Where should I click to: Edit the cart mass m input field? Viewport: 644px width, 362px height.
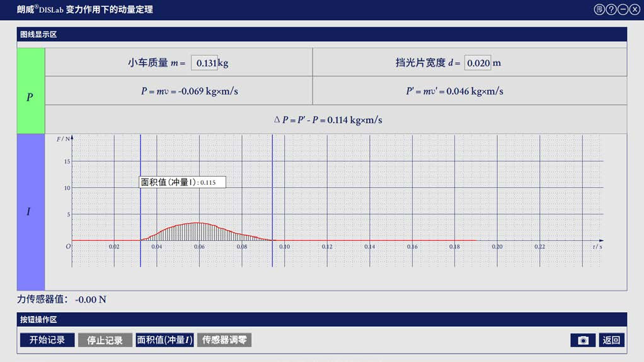(x=204, y=63)
